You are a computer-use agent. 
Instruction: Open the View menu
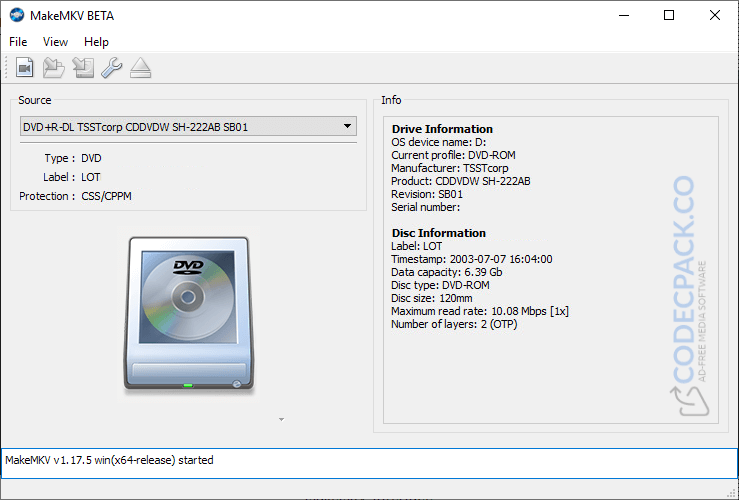click(55, 42)
